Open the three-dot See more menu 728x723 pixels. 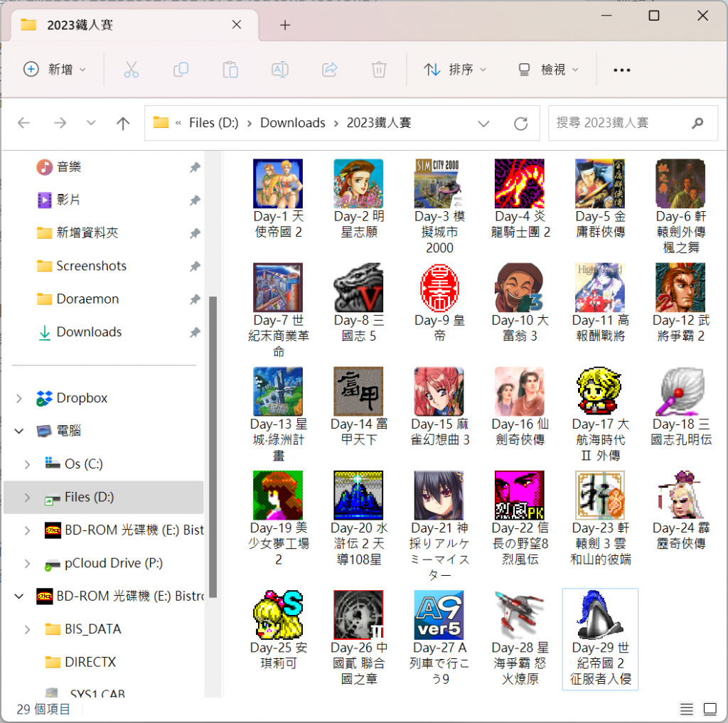621,70
